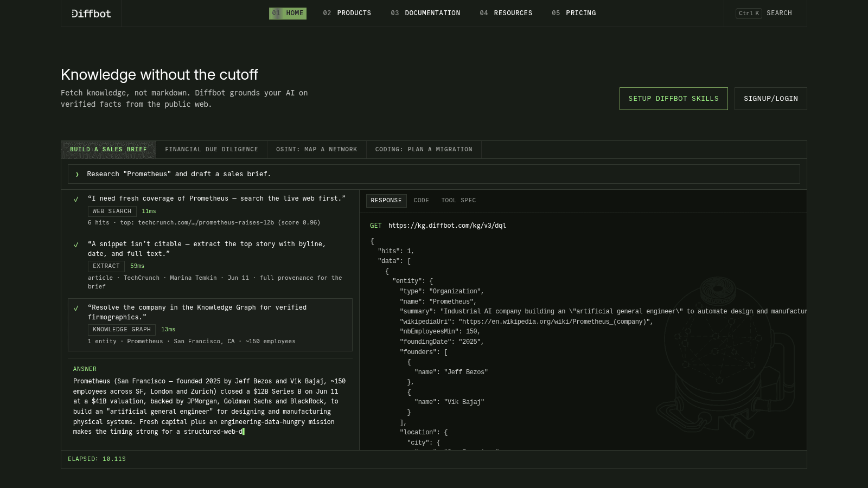Switch to OSINT: Map a Network tab
This screenshot has width=868, height=488.
pyautogui.click(x=317, y=150)
